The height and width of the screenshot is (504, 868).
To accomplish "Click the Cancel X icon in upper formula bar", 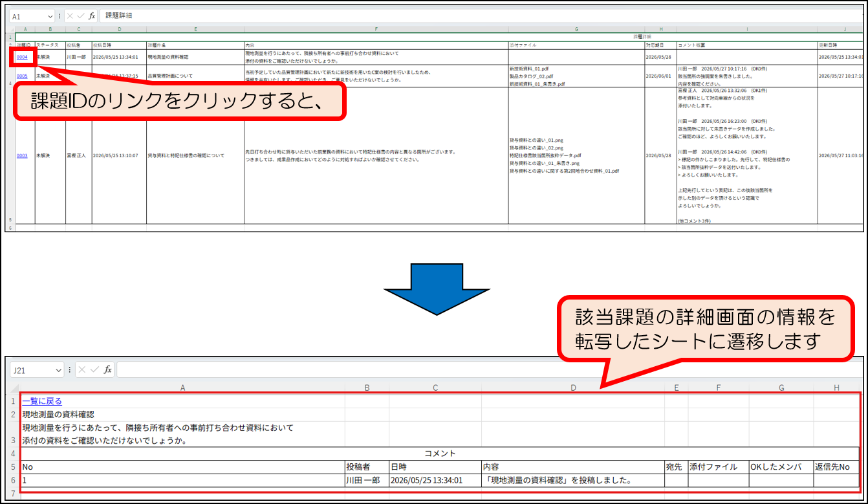I will [69, 16].
